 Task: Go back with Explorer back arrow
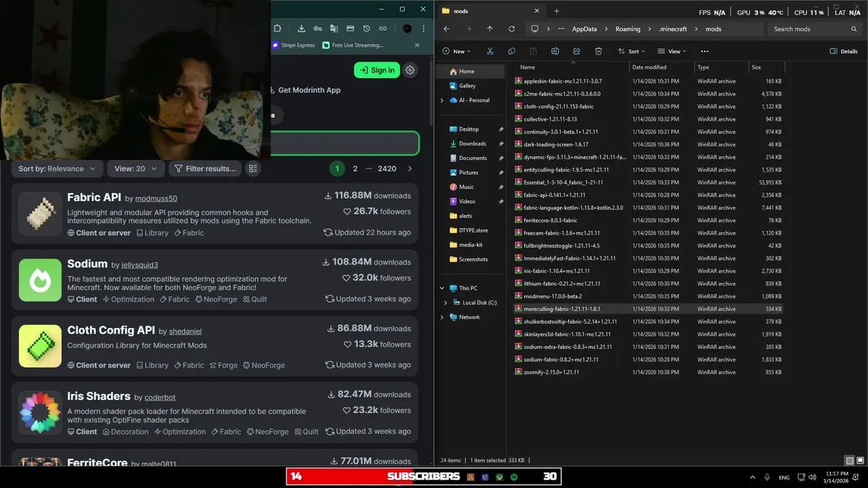pos(446,29)
